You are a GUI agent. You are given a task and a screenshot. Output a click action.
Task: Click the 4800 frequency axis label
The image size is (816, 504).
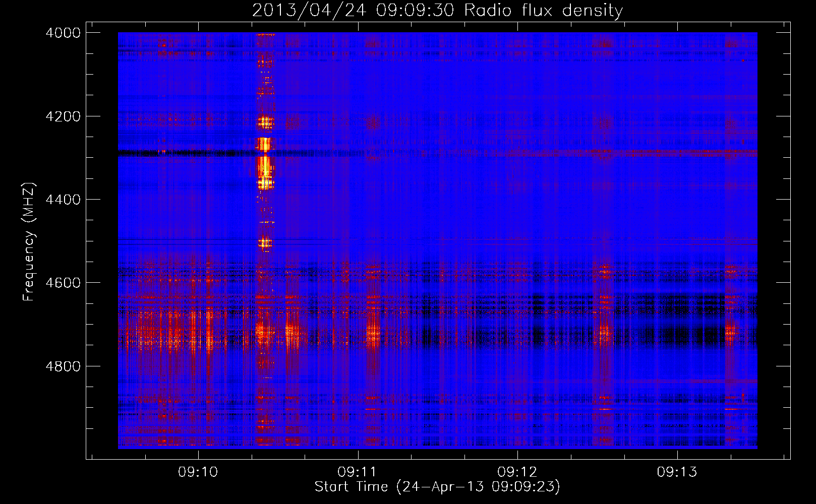tap(63, 366)
